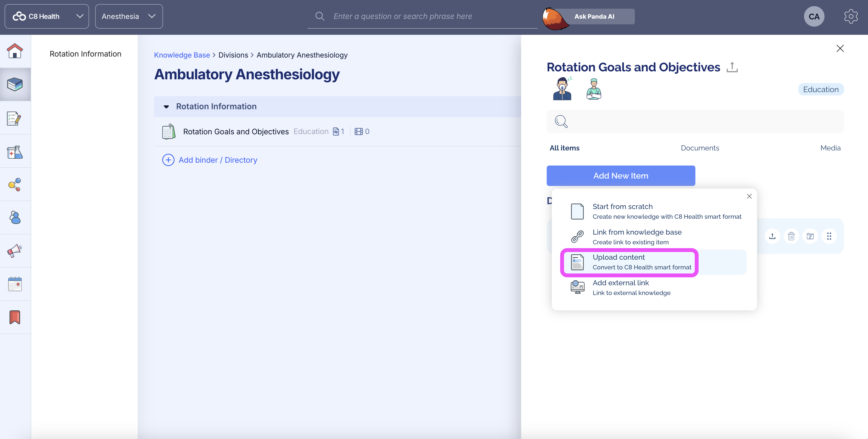Click the move-to-folder icon on document row
The width and height of the screenshot is (868, 439).
point(810,236)
